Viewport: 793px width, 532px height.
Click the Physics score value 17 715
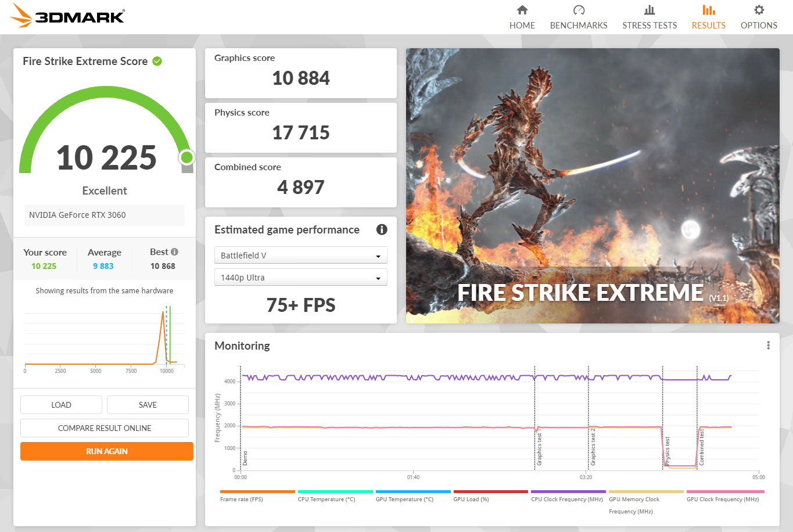[x=301, y=132]
